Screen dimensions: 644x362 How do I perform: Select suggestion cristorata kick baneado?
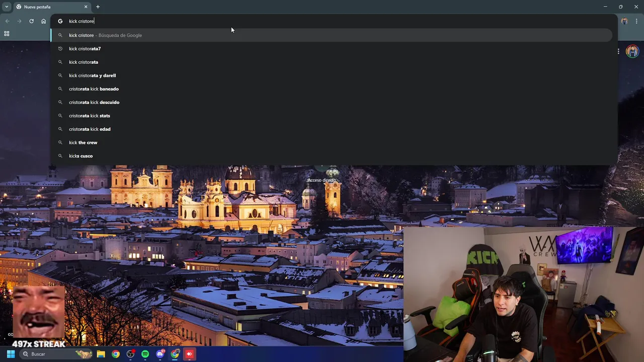(x=332, y=89)
